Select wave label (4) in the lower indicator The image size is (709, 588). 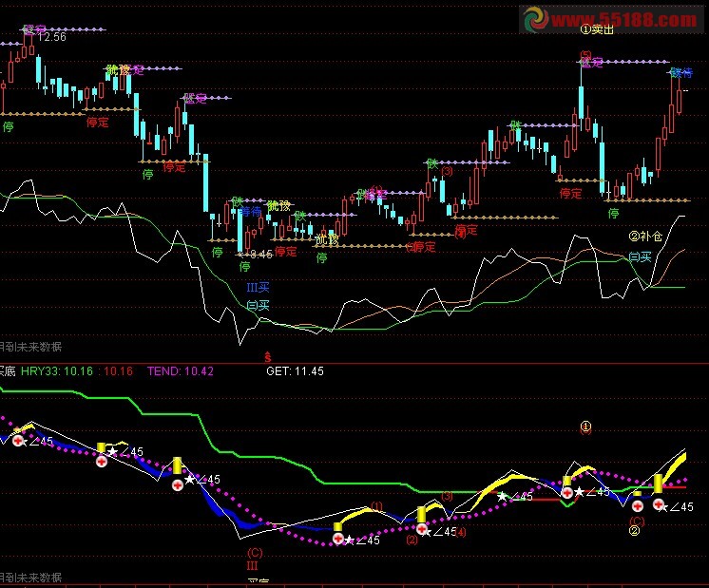(x=460, y=532)
